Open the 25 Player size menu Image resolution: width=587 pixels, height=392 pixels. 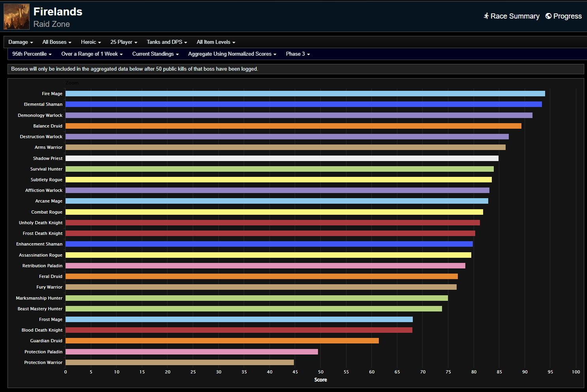point(124,42)
